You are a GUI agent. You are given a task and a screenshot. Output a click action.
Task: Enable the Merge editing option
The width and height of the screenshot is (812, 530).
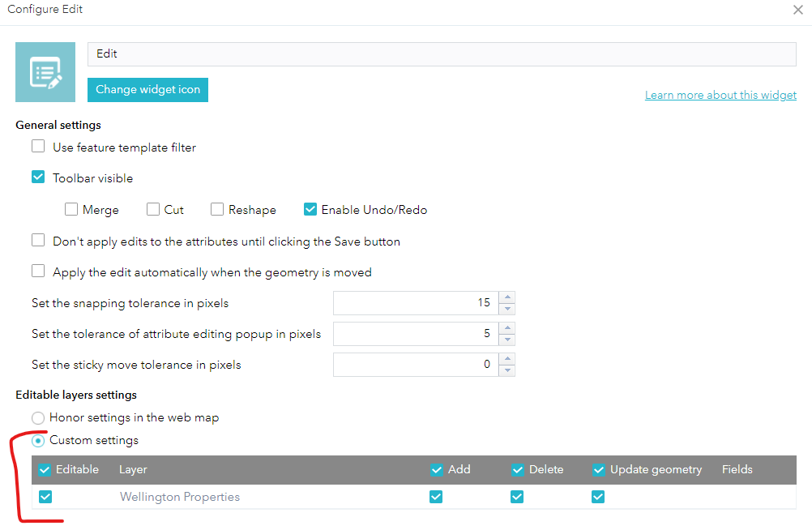pos(71,209)
